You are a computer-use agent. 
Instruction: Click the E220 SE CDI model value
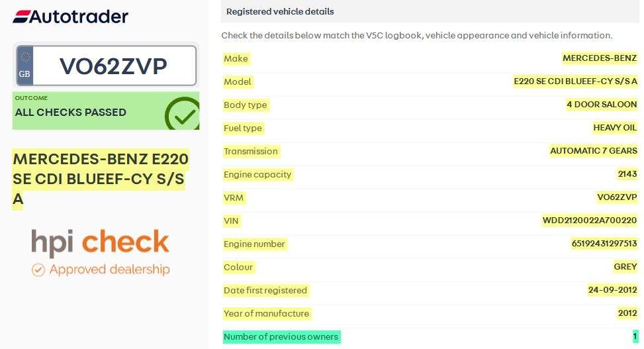pyautogui.click(x=575, y=81)
